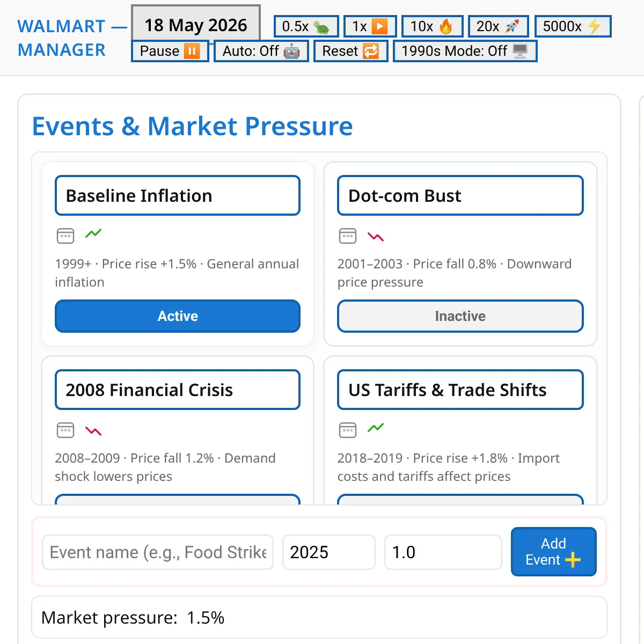The height and width of the screenshot is (644, 644).
Task: Toggle Baseline Inflation Active state
Action: pyautogui.click(x=178, y=316)
